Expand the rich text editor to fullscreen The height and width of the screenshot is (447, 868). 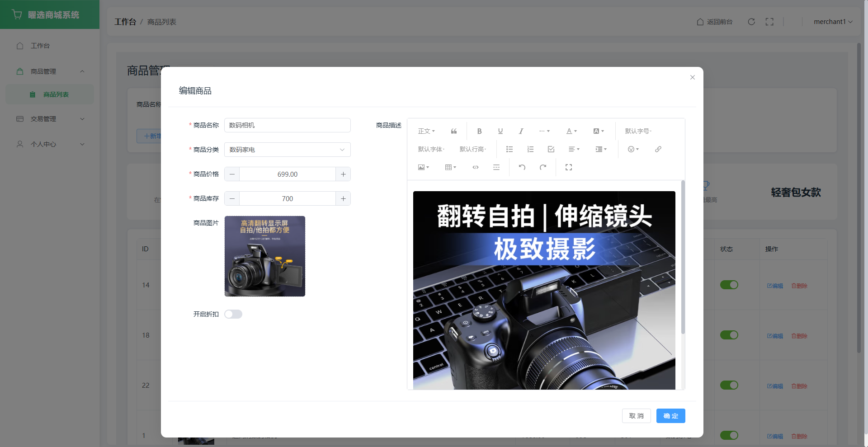[x=568, y=167]
